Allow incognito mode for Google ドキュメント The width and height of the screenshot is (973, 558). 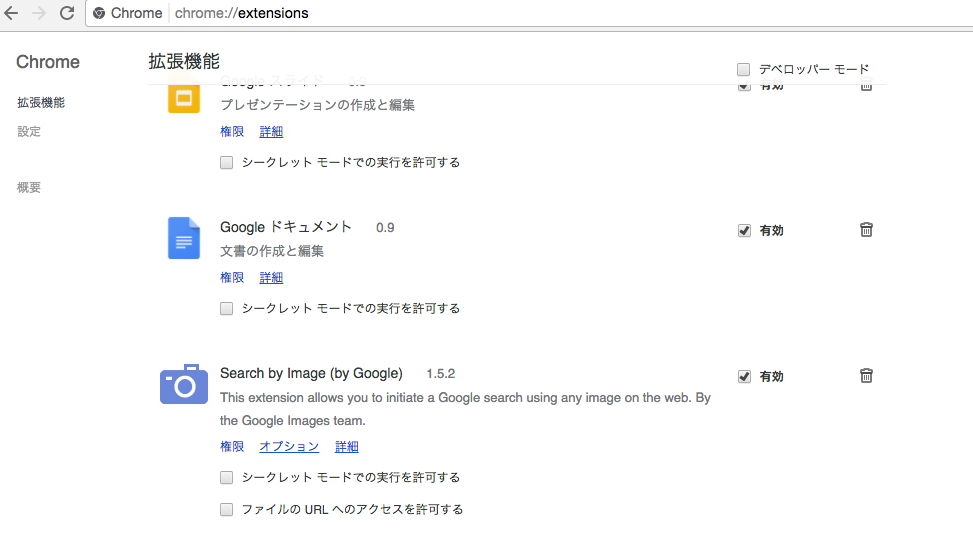click(x=226, y=308)
